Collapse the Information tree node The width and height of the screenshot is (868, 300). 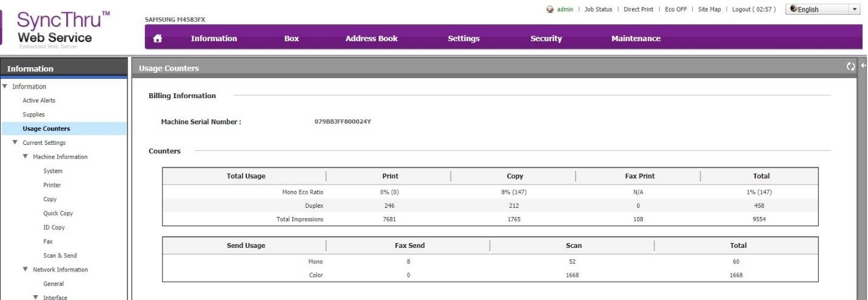tap(4, 87)
